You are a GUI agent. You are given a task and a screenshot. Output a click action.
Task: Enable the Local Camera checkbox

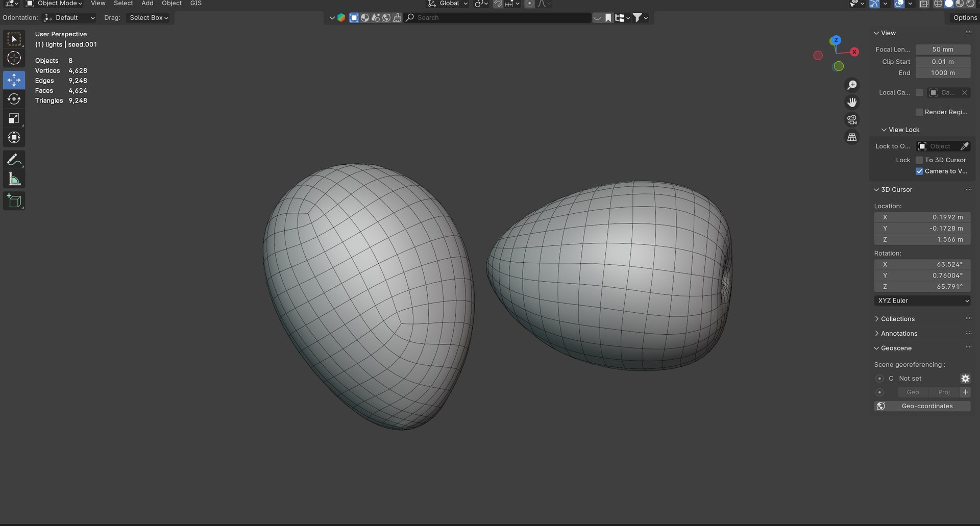click(x=919, y=93)
